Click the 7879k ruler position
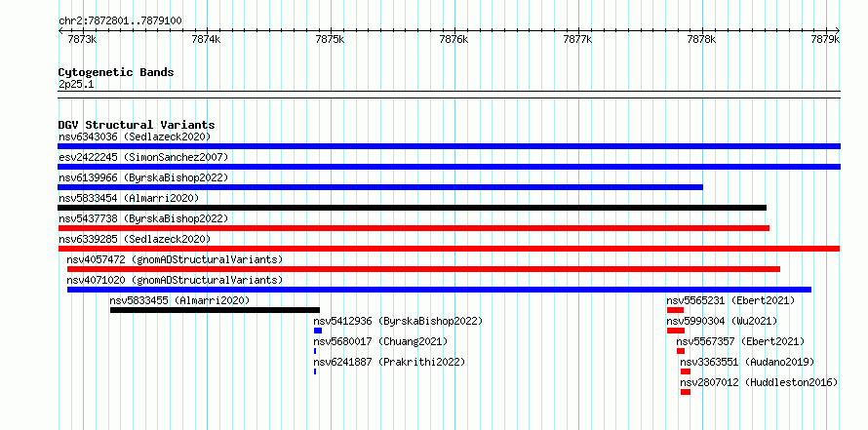This screenshot has height=430, width=868. [x=826, y=39]
